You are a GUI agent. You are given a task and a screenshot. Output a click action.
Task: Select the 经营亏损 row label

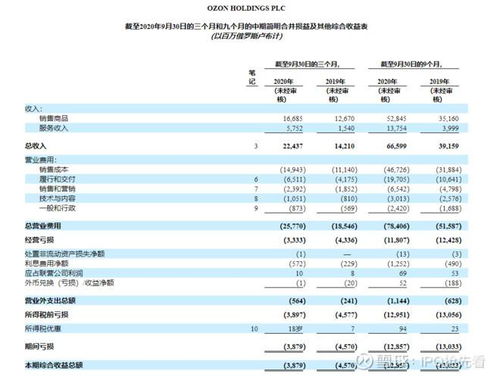(x=39, y=240)
